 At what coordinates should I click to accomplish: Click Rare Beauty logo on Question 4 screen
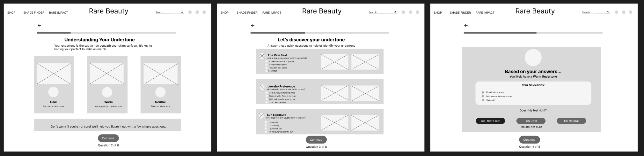(x=535, y=11)
